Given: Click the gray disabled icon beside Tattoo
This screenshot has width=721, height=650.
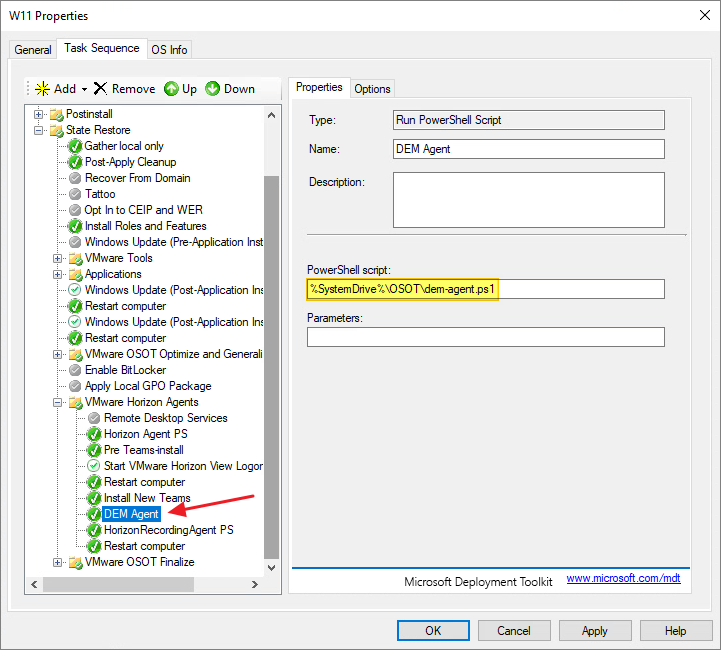Looking at the screenshot, I should point(75,194).
